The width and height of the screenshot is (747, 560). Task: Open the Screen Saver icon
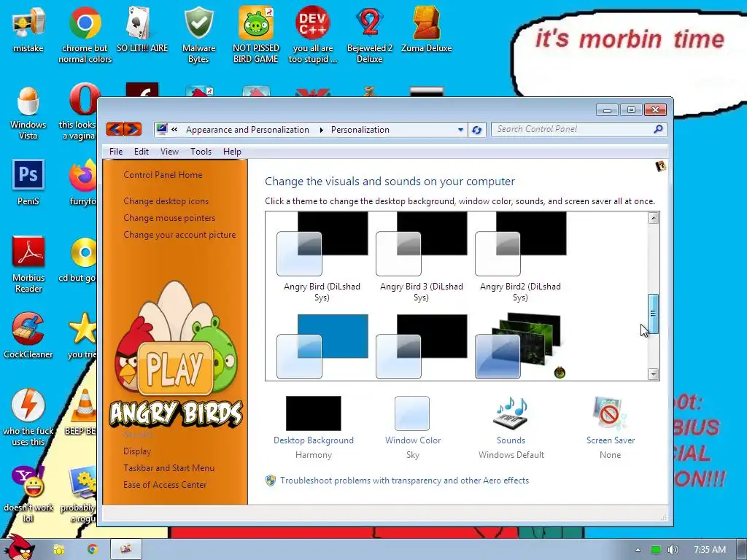(x=611, y=413)
